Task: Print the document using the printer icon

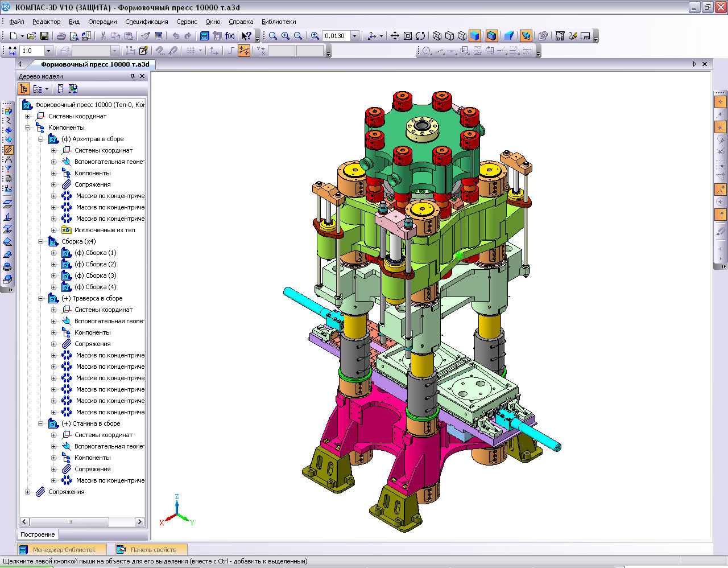Action: pyautogui.click(x=61, y=36)
